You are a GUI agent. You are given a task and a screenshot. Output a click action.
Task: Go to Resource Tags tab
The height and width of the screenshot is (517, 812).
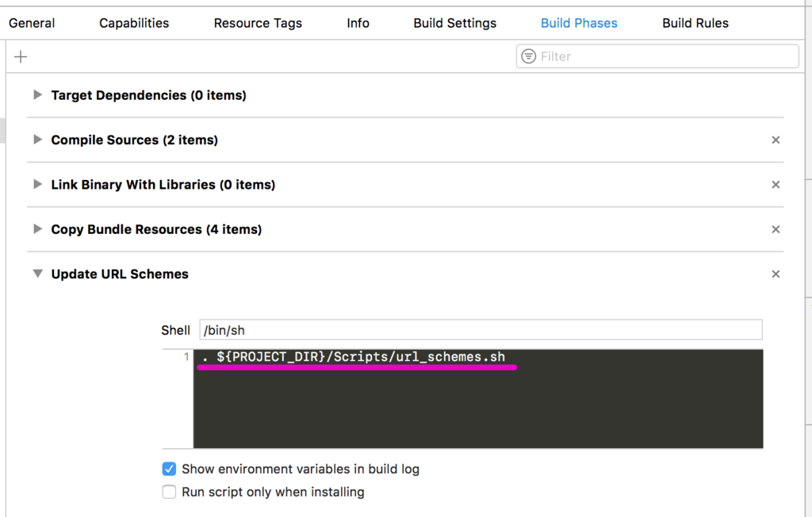pos(258,23)
